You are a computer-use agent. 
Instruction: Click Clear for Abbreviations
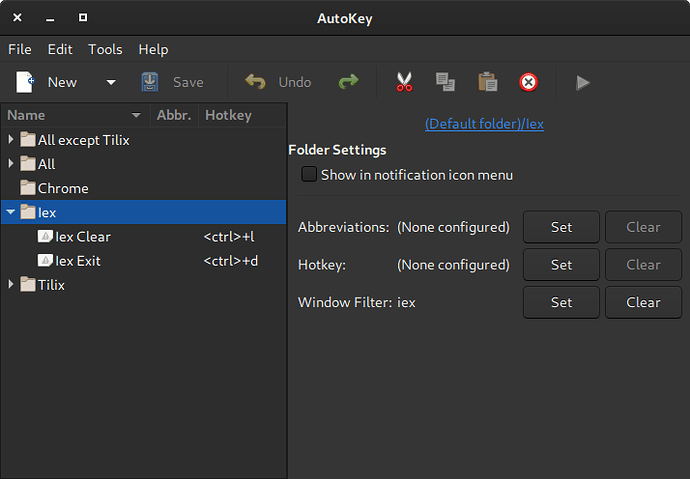pyautogui.click(x=643, y=227)
